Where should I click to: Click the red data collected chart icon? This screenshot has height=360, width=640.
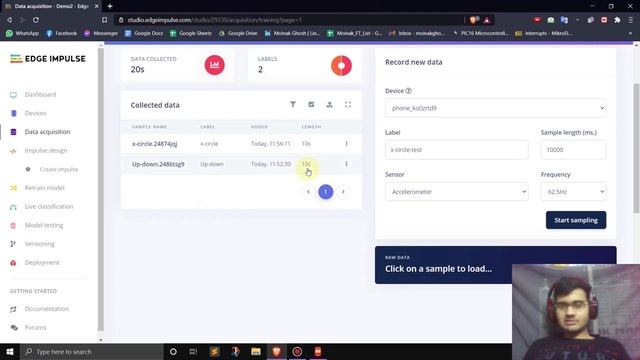(x=215, y=65)
